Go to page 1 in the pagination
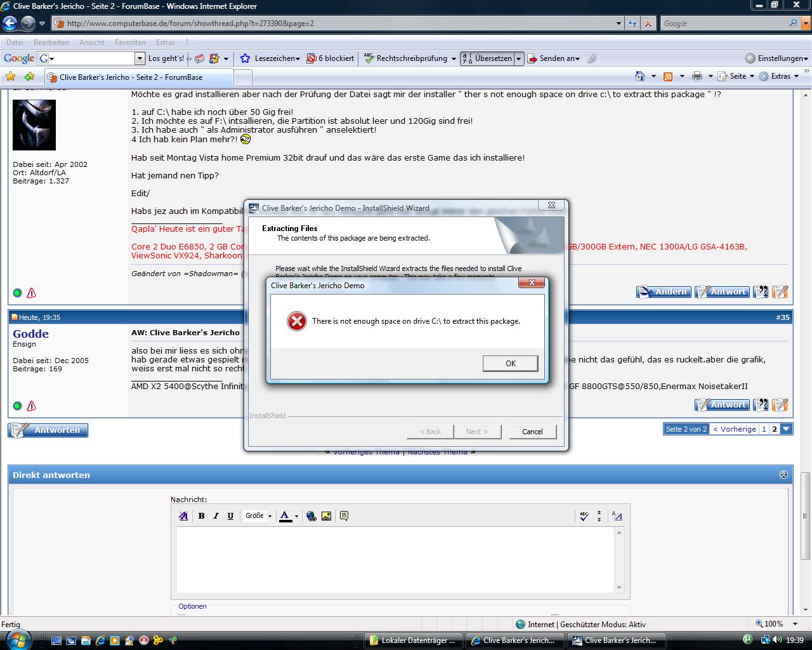This screenshot has width=812, height=650. click(x=764, y=429)
